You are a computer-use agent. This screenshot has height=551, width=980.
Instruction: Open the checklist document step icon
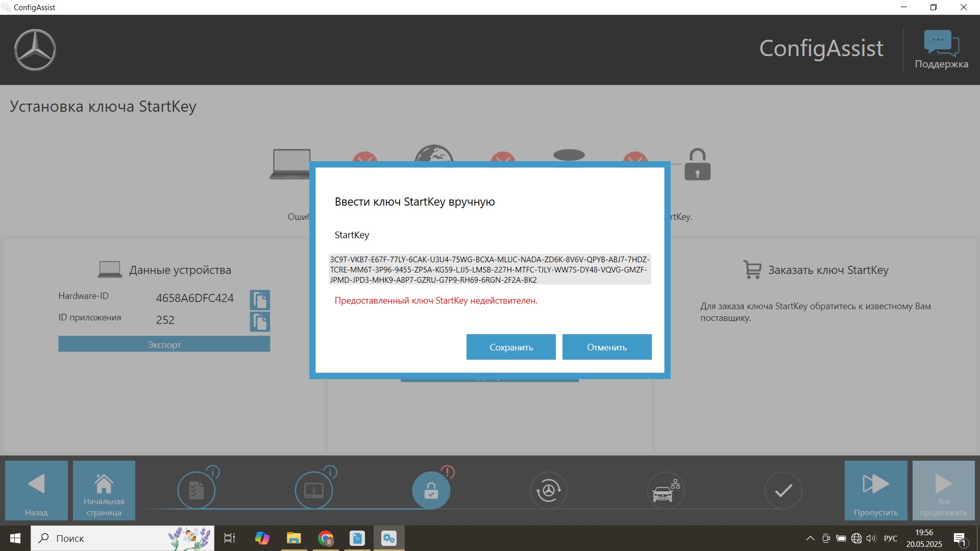(197, 490)
